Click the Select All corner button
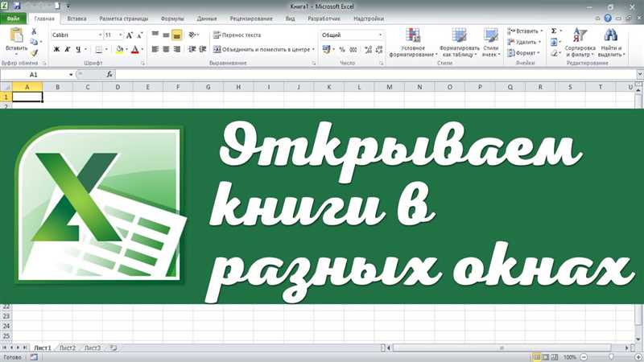This screenshot has width=644, height=362. [x=6, y=87]
